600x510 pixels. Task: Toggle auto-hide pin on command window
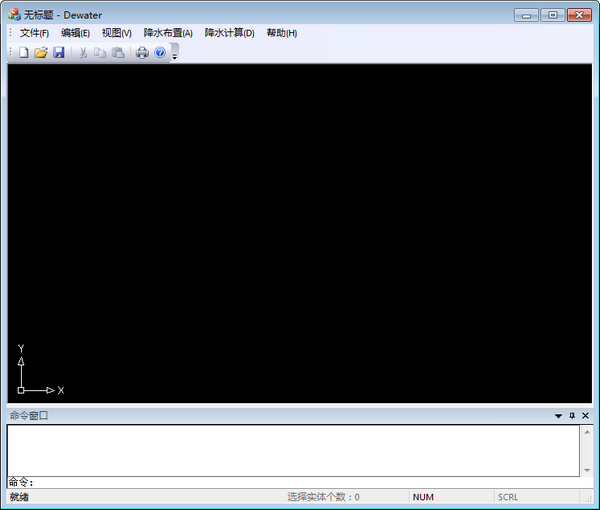pos(572,415)
